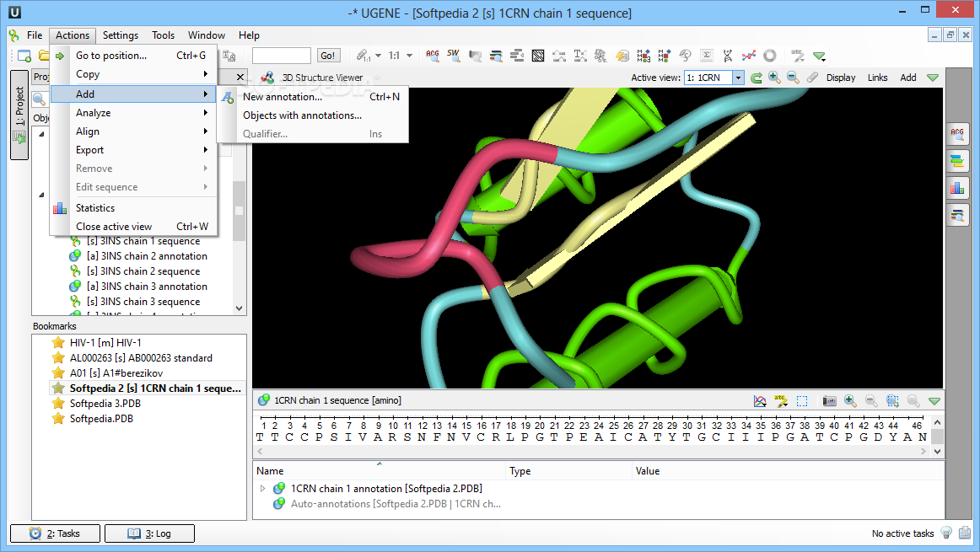Choose Go to position menu entry
980x552 pixels.
tap(134, 56)
